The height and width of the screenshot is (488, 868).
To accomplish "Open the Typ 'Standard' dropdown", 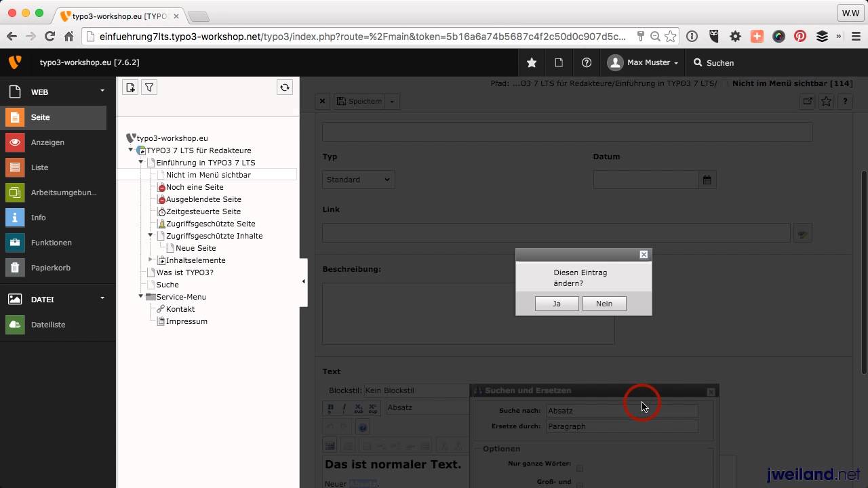I will pyautogui.click(x=359, y=180).
